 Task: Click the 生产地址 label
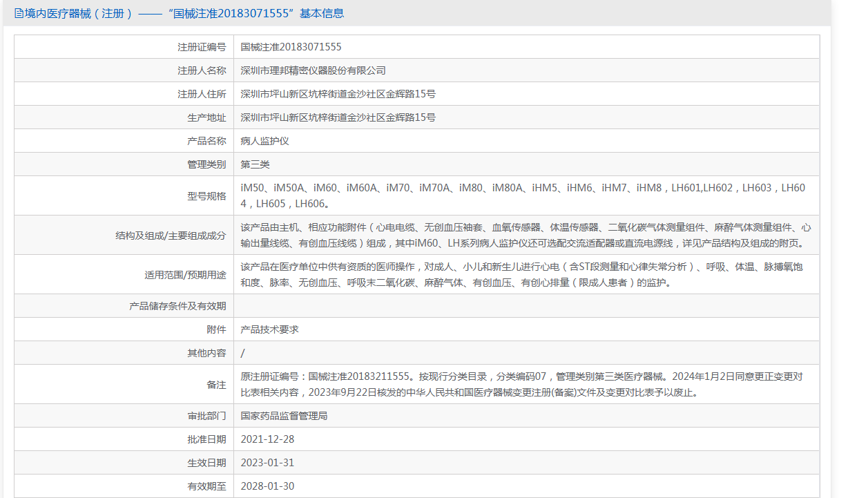(x=206, y=117)
